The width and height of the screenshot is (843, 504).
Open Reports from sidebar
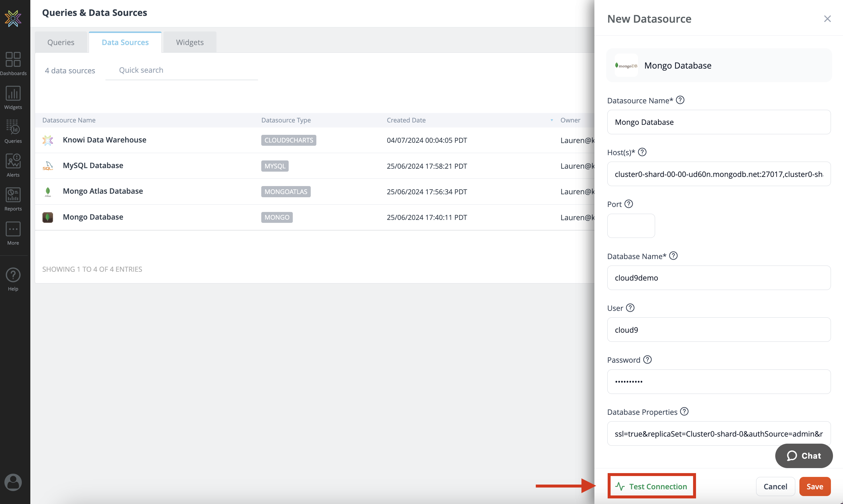point(13,199)
